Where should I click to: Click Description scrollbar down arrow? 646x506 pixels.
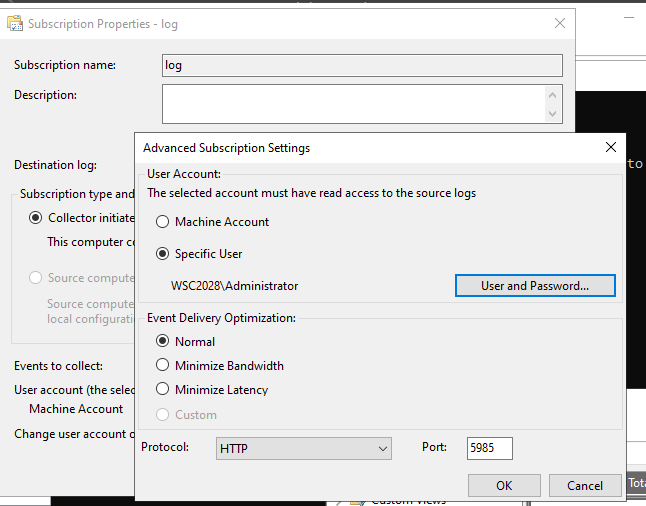[552, 113]
